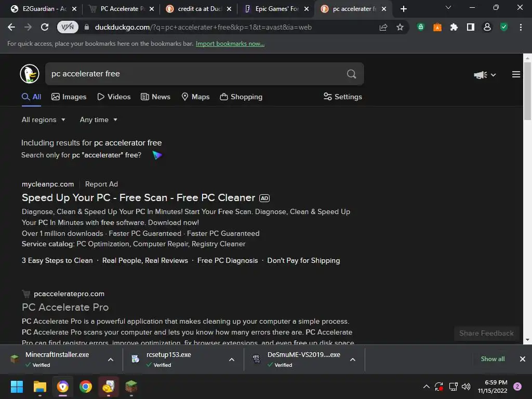
Task: Select the News search tab
Action: click(155, 97)
